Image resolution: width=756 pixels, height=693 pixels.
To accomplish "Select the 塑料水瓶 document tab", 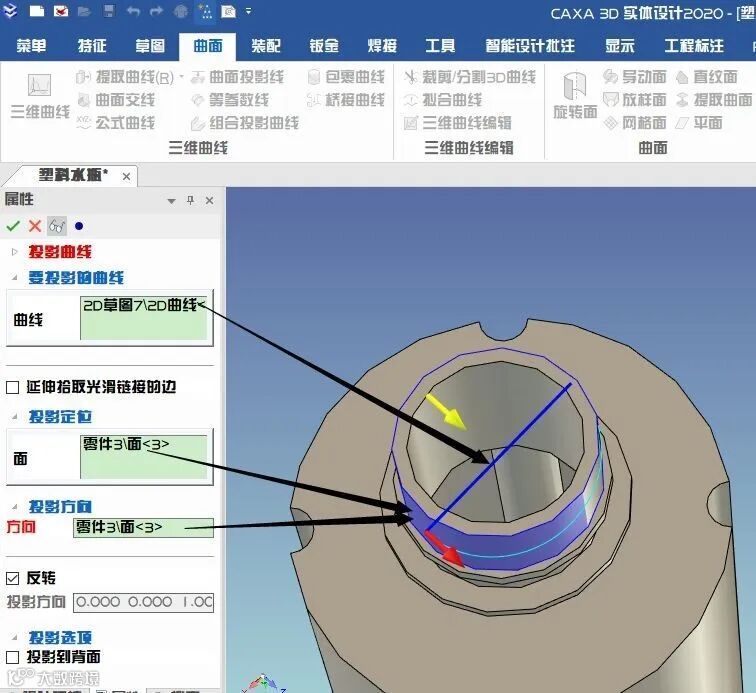I will pos(73,175).
